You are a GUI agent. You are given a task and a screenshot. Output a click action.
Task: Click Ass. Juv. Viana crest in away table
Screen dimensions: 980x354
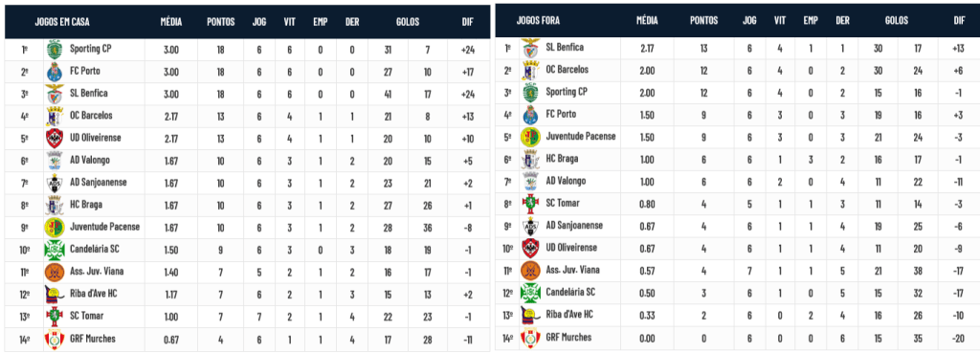coord(530,272)
